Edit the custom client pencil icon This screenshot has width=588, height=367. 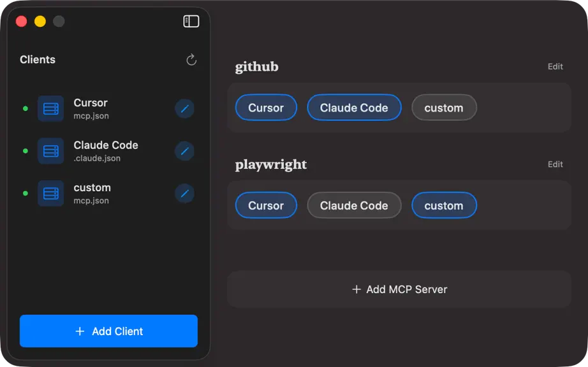(x=184, y=193)
